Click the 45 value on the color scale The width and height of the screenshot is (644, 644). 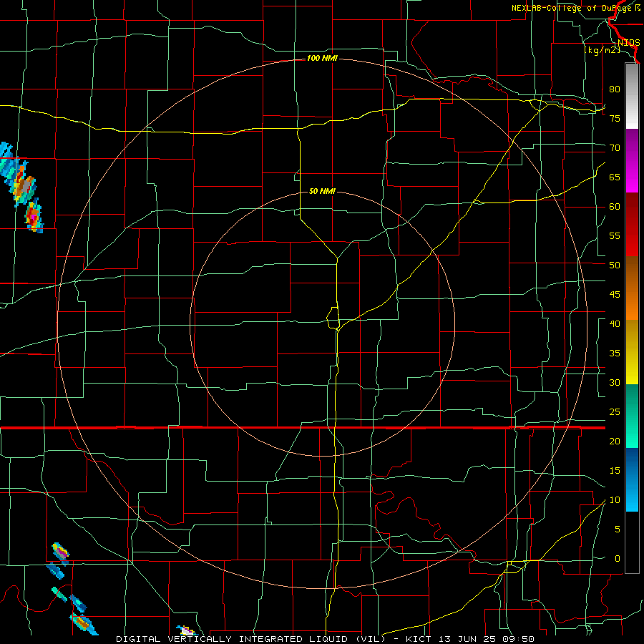[615, 295]
